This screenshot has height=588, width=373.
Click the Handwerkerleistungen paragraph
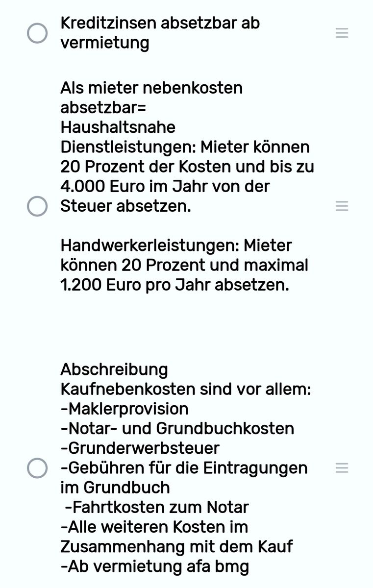184,265
